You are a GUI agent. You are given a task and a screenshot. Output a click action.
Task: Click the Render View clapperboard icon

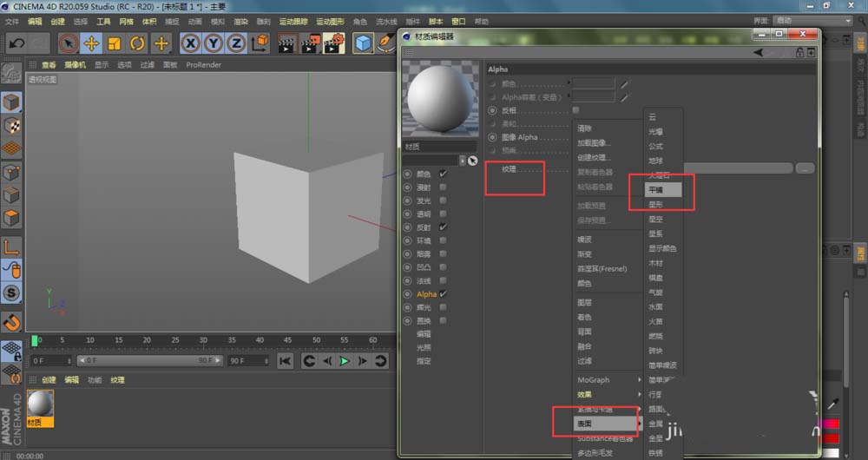[286, 43]
